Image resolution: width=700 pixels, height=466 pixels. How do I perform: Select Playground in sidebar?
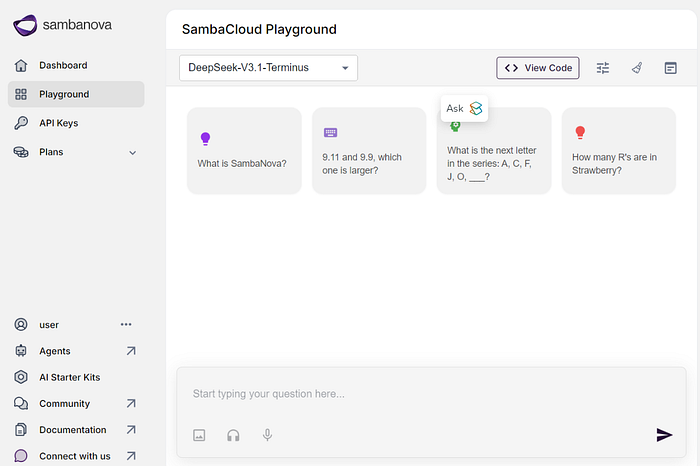[x=76, y=94]
